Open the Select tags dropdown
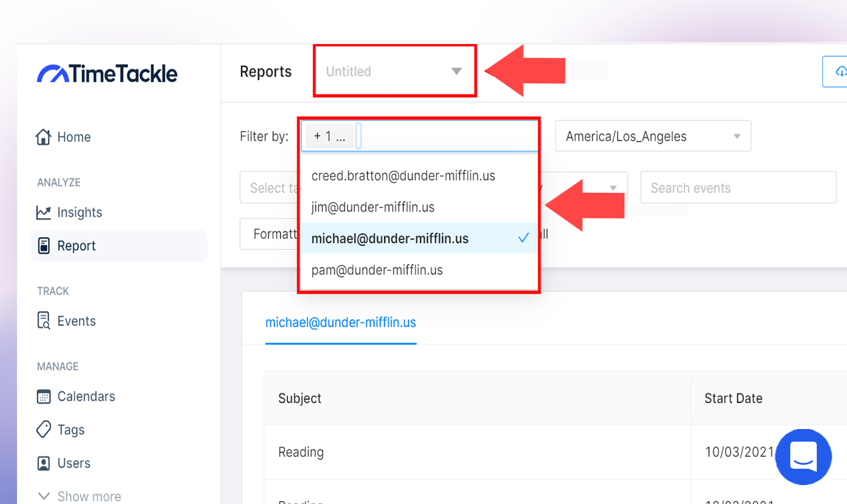Image resolution: width=847 pixels, height=504 pixels. click(x=270, y=188)
